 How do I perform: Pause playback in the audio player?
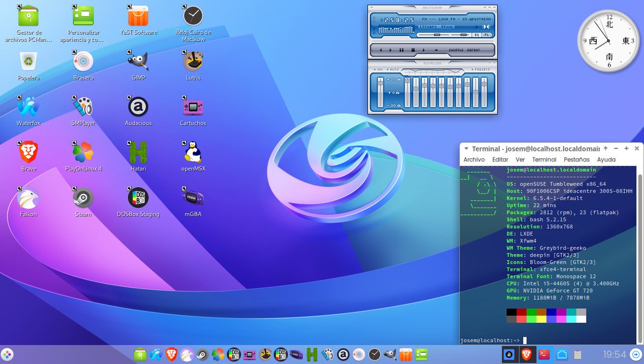pos(401,50)
